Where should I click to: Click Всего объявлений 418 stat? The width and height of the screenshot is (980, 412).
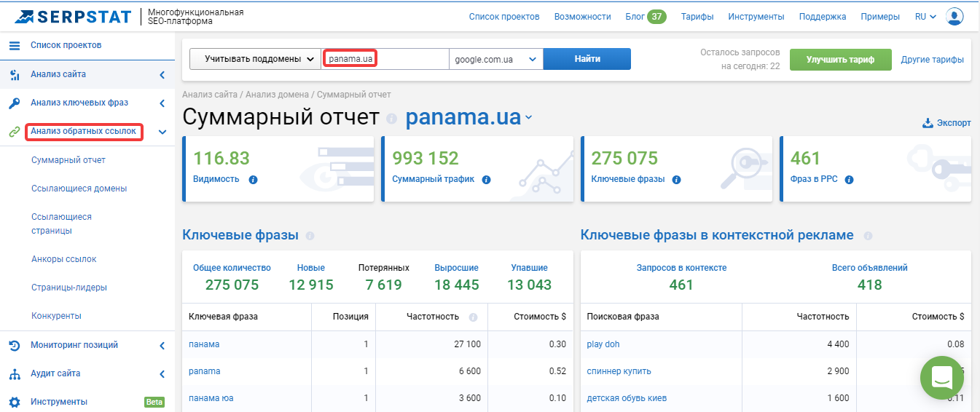point(870,277)
